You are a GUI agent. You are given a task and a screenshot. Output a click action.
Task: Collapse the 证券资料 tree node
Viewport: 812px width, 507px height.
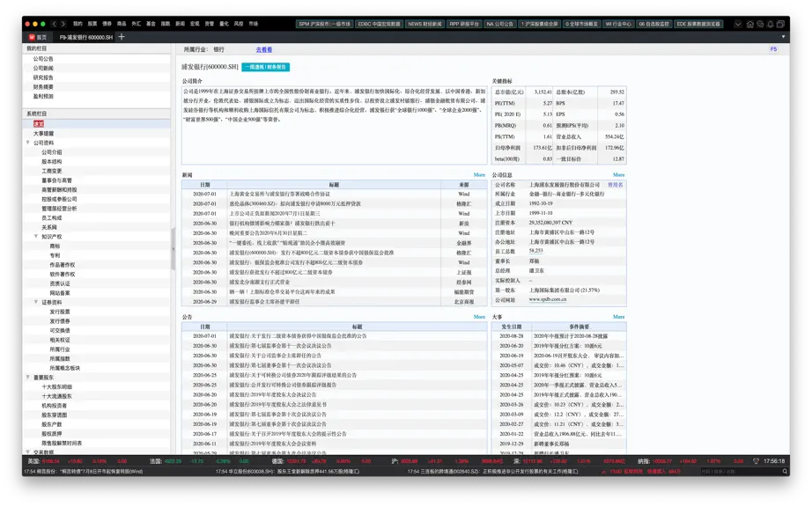pyautogui.click(x=36, y=302)
